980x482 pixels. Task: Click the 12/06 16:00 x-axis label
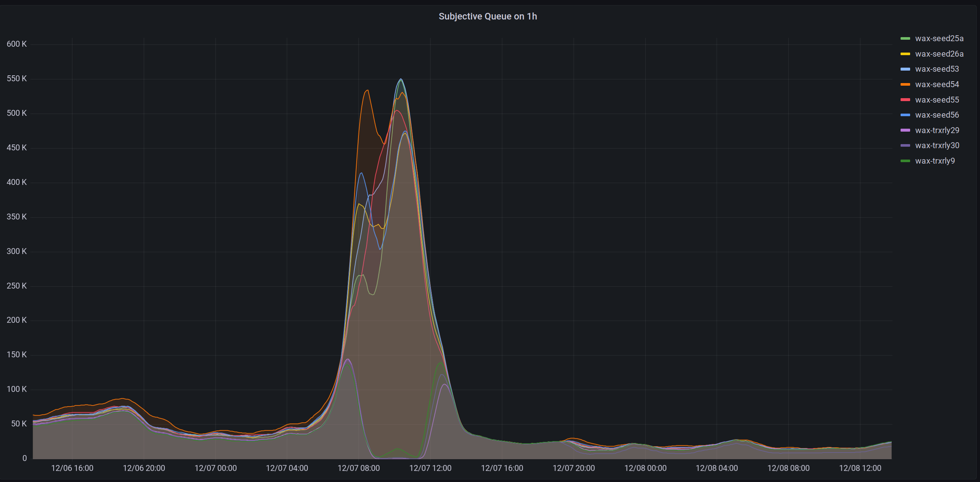pos(72,468)
